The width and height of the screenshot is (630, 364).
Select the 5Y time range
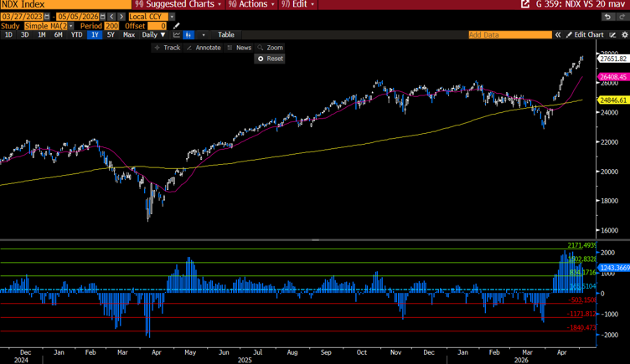[x=111, y=35]
